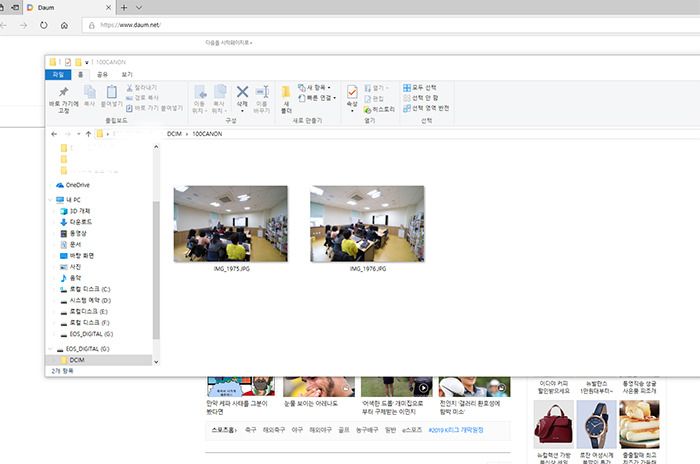Click the 이름 바꾸기 rename icon
The image size is (700, 464).
coord(262,92)
